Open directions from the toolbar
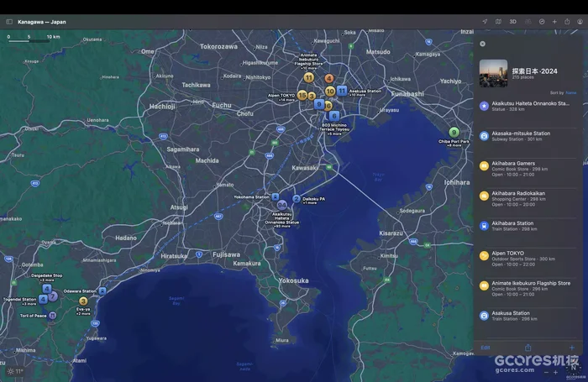This screenshot has height=382, width=588. (542, 22)
